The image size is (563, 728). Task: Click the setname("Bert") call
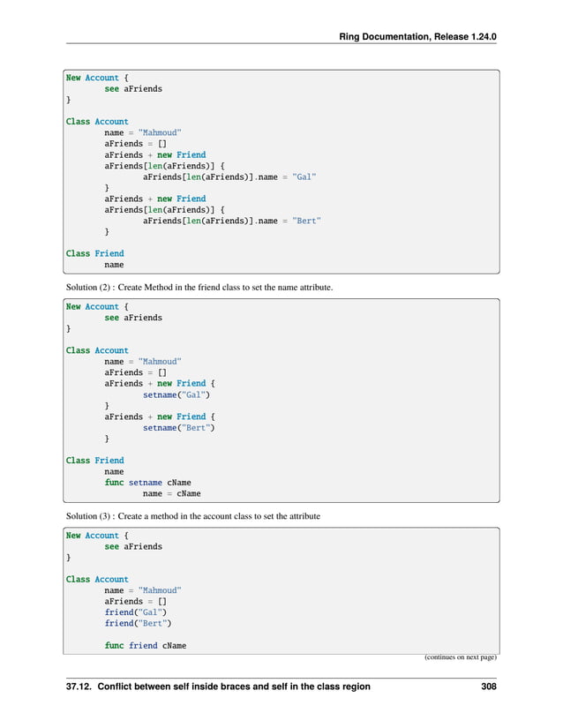click(178, 428)
